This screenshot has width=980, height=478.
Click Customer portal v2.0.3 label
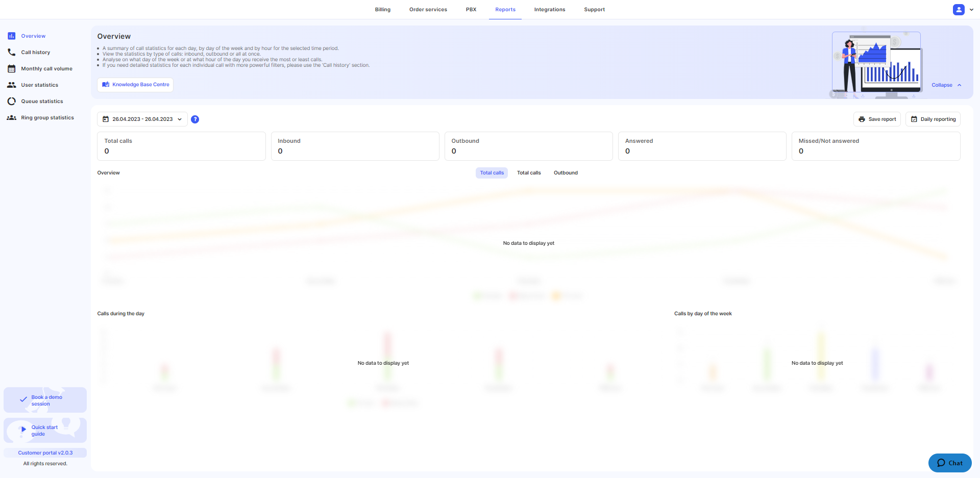pyautogui.click(x=45, y=453)
